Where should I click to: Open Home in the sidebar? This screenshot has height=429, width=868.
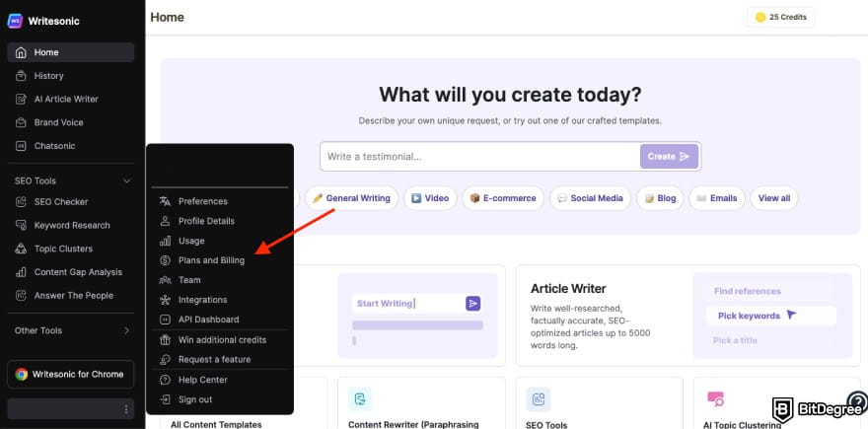(71, 52)
